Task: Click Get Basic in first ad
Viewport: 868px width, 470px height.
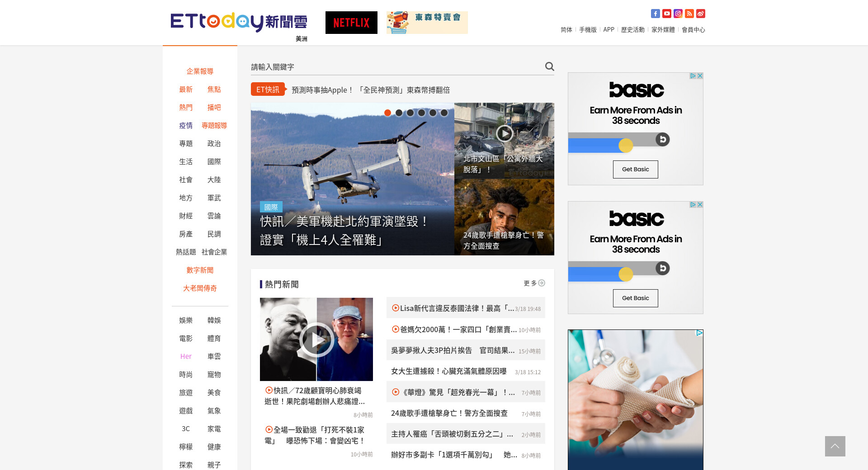Action: [x=636, y=169]
